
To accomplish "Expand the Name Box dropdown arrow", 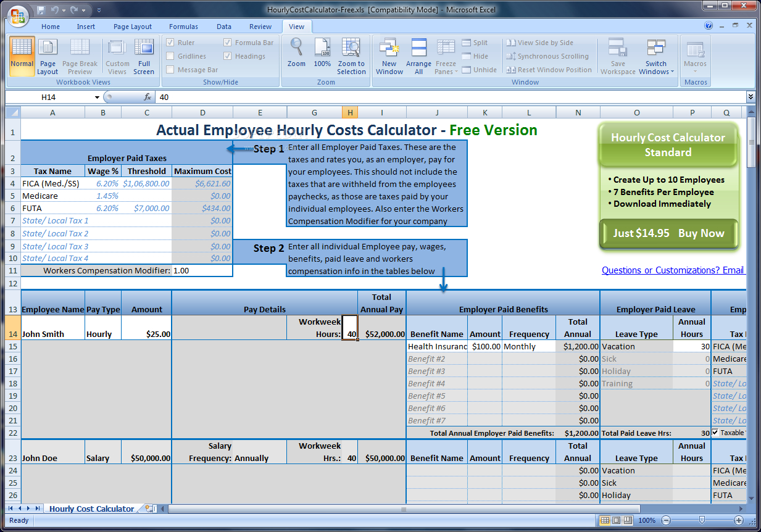I will tap(97, 98).
